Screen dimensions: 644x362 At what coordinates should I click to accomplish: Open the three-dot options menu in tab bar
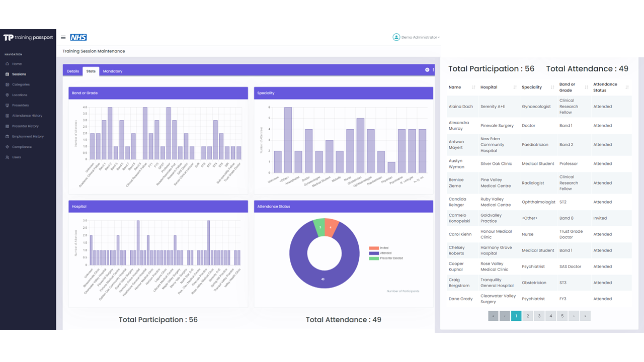(433, 70)
